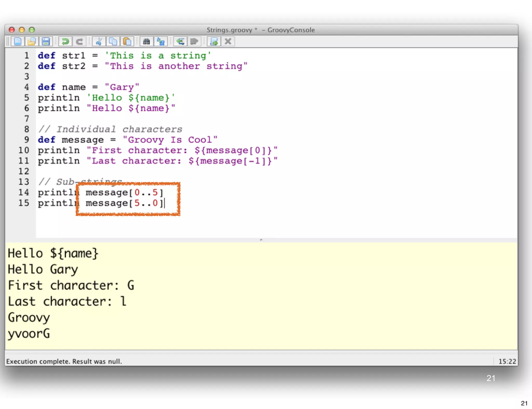Click the green Undo arrow
This screenshot has width=532, height=409.
coord(65,42)
